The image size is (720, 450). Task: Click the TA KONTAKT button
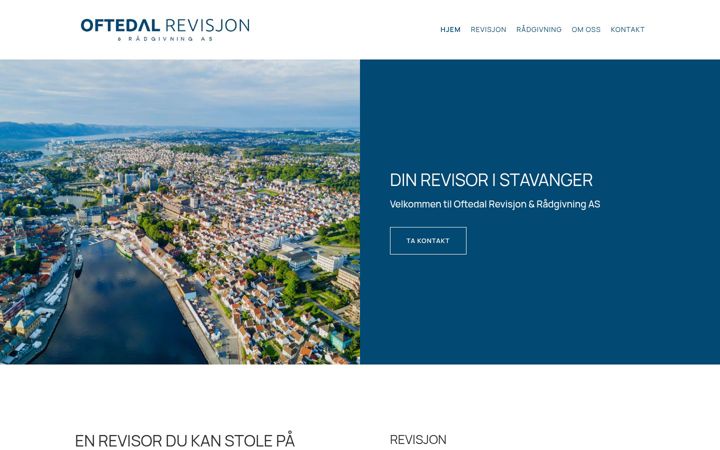(x=428, y=241)
